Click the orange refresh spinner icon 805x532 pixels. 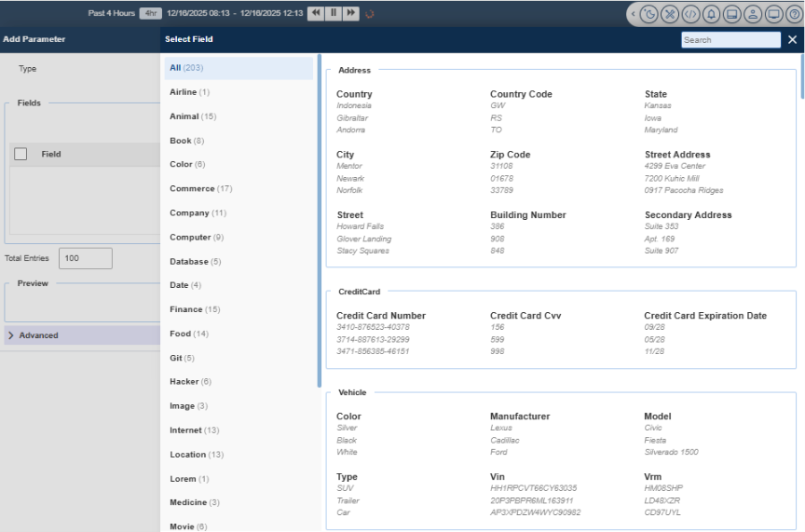[x=371, y=14]
